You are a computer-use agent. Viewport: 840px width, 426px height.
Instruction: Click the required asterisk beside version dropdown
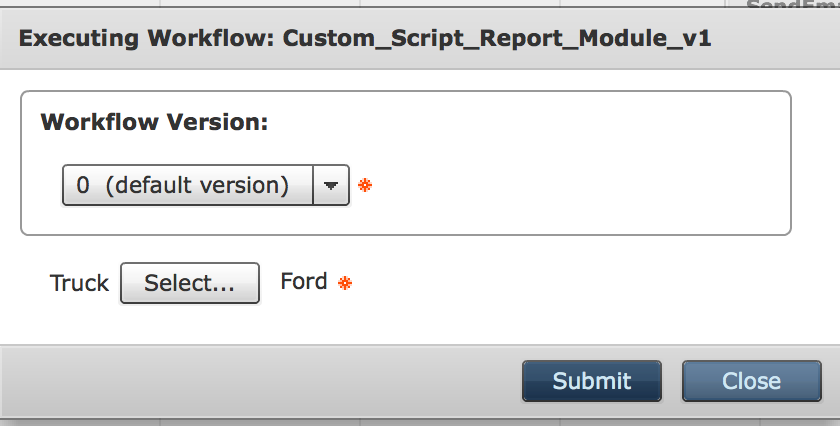365,185
